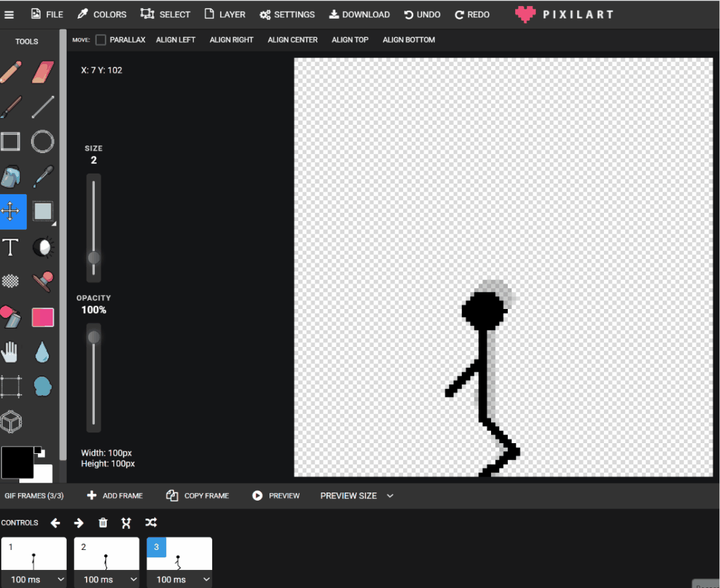
Task: Click Align Center option
Action: tap(292, 40)
